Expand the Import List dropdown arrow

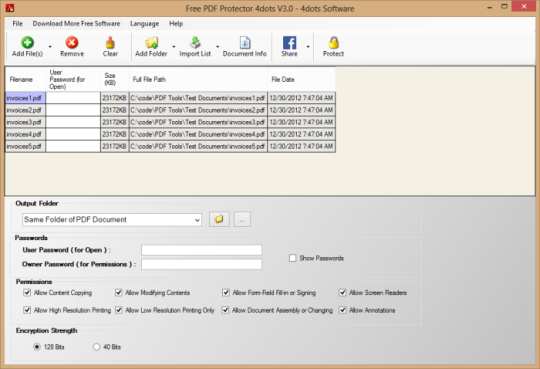pyautogui.click(x=217, y=47)
